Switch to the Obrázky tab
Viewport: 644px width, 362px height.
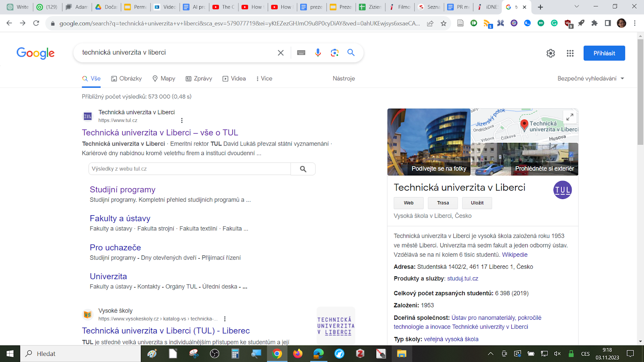[x=126, y=78]
